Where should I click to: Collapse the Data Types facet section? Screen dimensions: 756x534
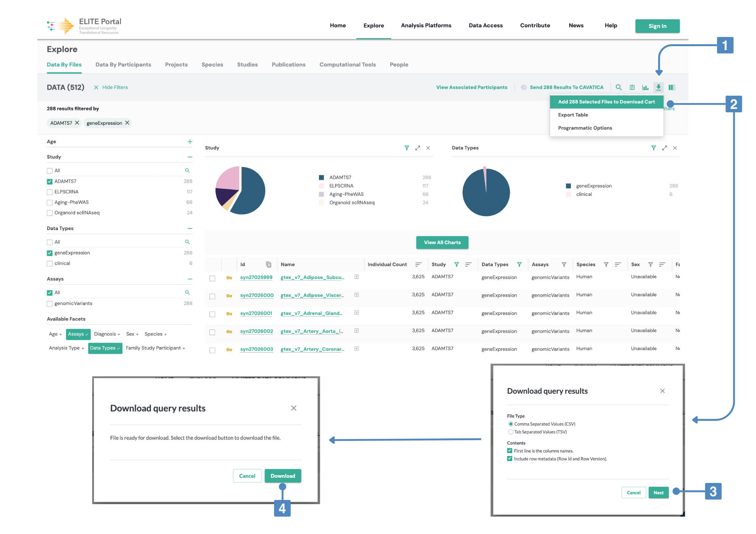pos(190,228)
